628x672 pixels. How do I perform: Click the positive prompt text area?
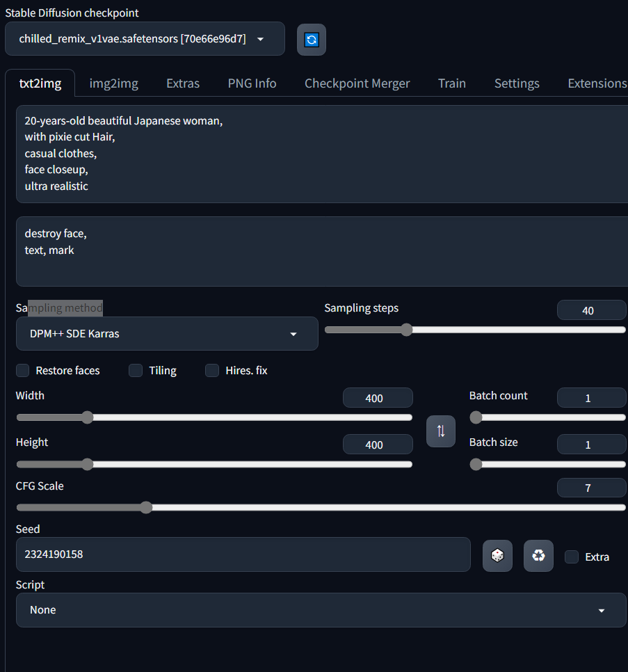pyautogui.click(x=322, y=154)
